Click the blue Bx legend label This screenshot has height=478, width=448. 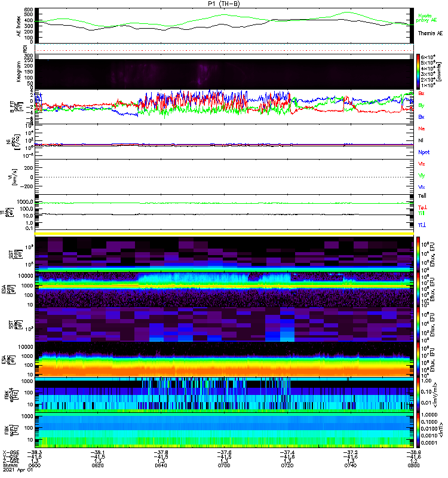[x=421, y=117]
